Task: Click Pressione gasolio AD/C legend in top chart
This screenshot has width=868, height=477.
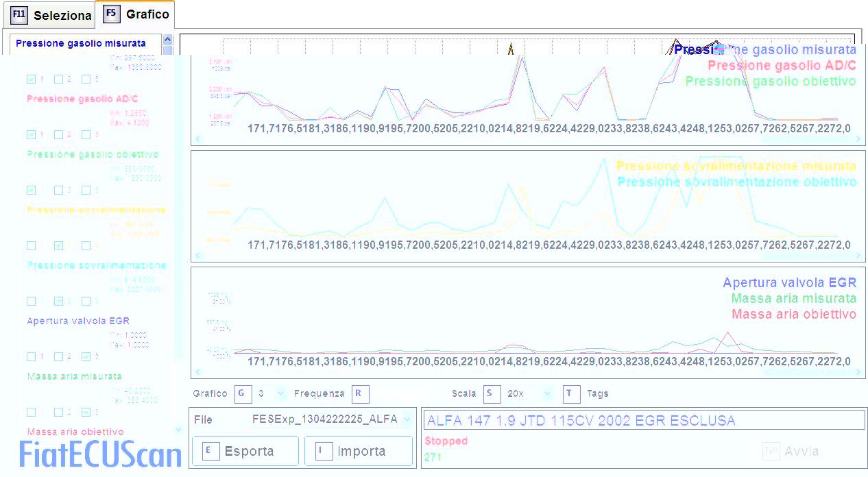Action: tap(782, 65)
